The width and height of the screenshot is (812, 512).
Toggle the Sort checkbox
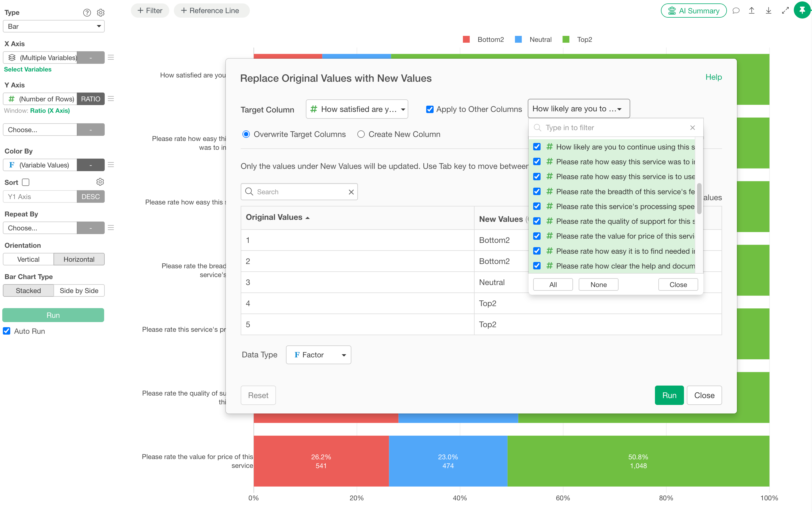pyautogui.click(x=26, y=182)
